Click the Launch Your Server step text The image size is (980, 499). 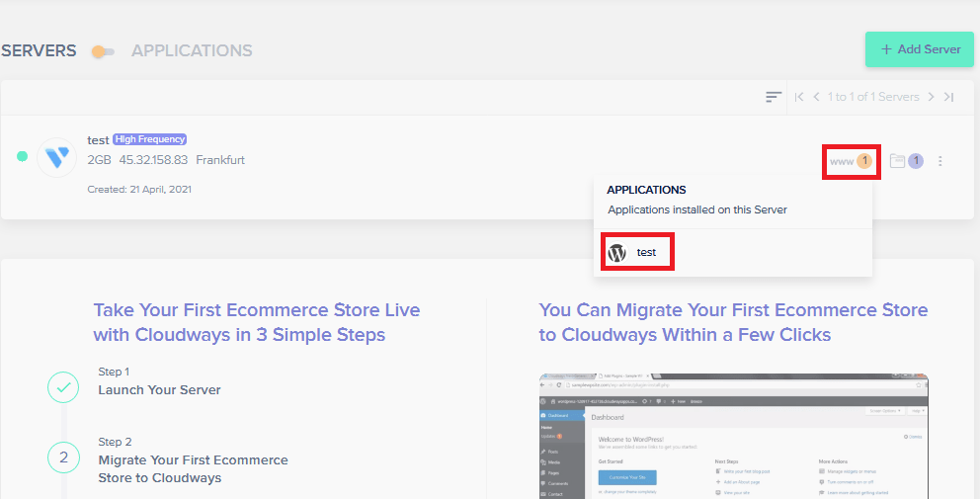159,390
